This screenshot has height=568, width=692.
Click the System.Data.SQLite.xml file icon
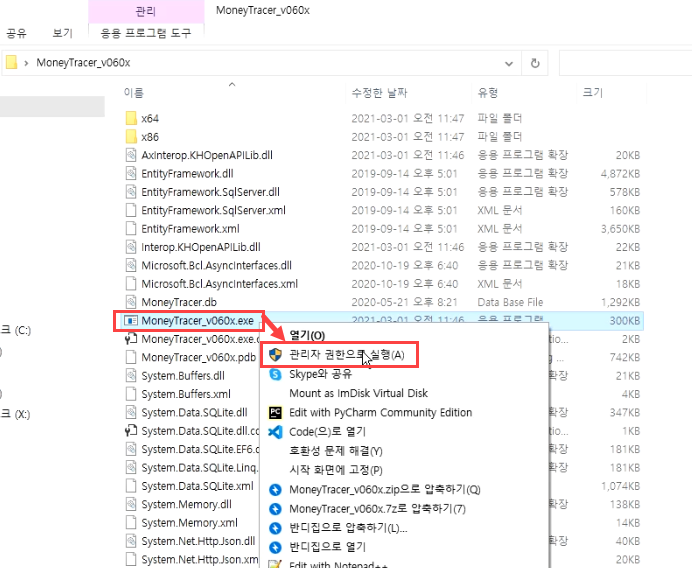[x=131, y=486]
